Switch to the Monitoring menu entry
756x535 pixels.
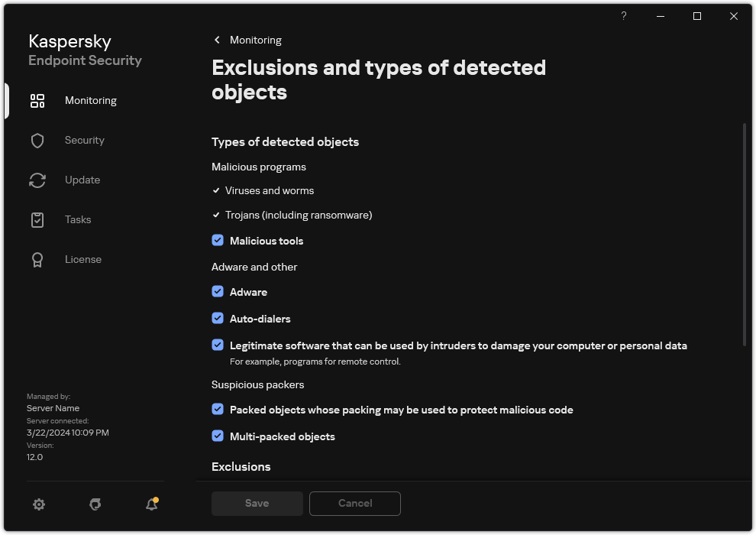pyautogui.click(x=90, y=100)
